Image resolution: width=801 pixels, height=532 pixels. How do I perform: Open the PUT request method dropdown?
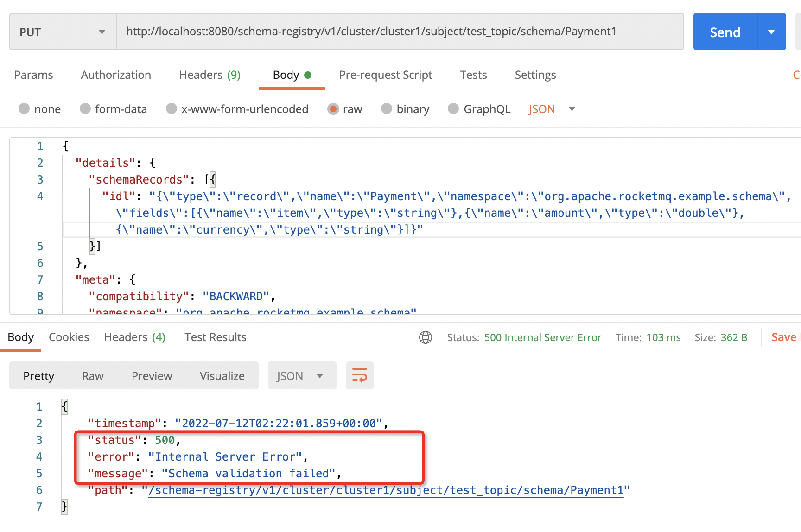[102, 32]
